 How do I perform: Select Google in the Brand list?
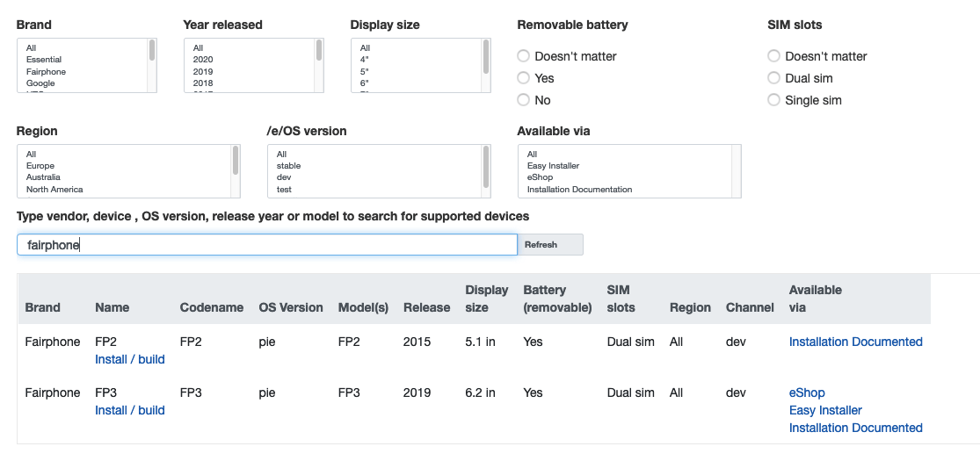40,83
